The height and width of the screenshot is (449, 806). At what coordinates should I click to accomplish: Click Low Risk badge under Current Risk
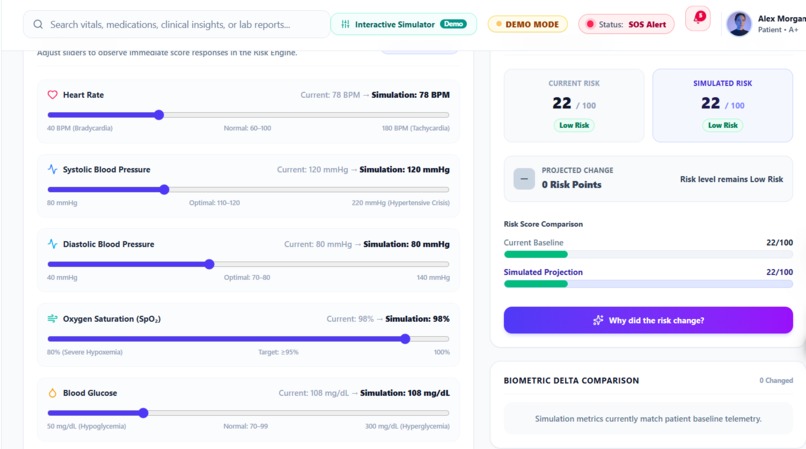tap(574, 125)
